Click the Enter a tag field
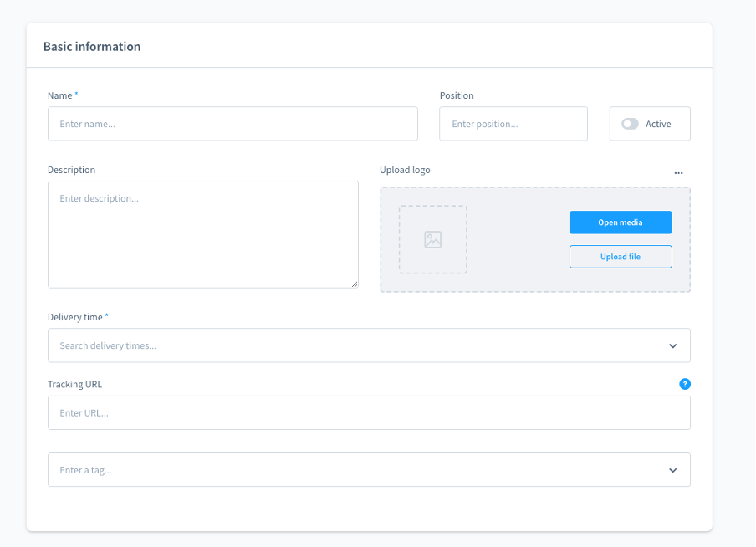The image size is (756, 547). click(369, 470)
